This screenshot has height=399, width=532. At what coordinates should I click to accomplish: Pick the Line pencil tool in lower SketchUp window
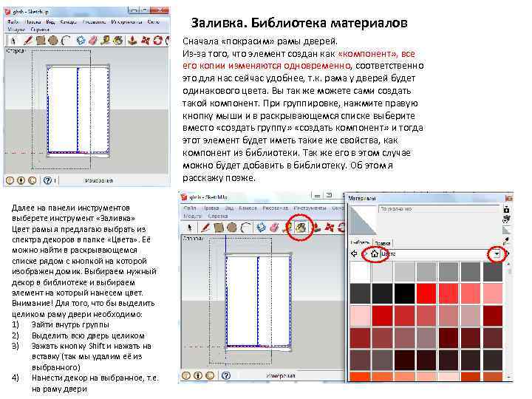point(205,227)
